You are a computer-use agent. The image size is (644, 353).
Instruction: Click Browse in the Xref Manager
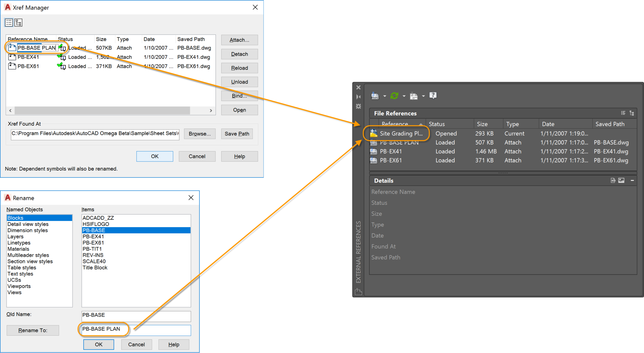199,134
